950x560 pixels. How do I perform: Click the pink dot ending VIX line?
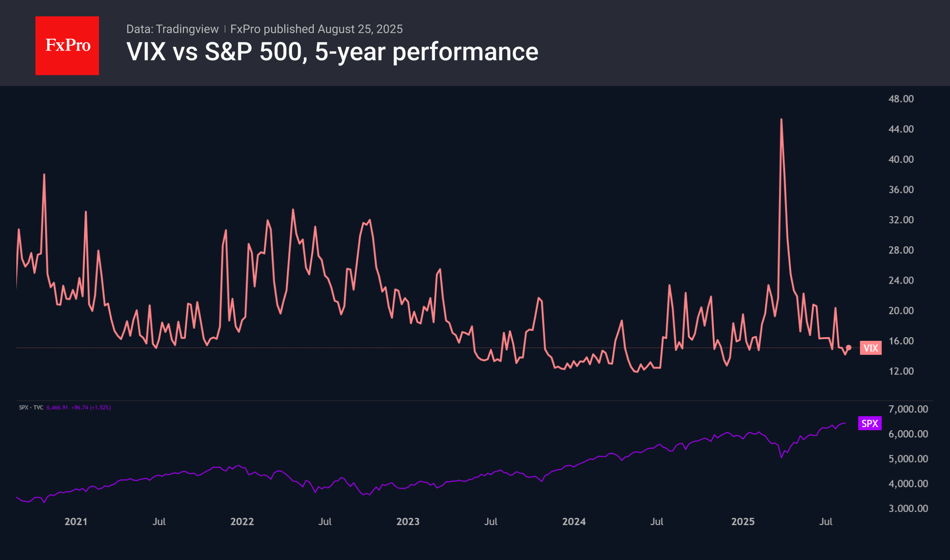(x=848, y=348)
